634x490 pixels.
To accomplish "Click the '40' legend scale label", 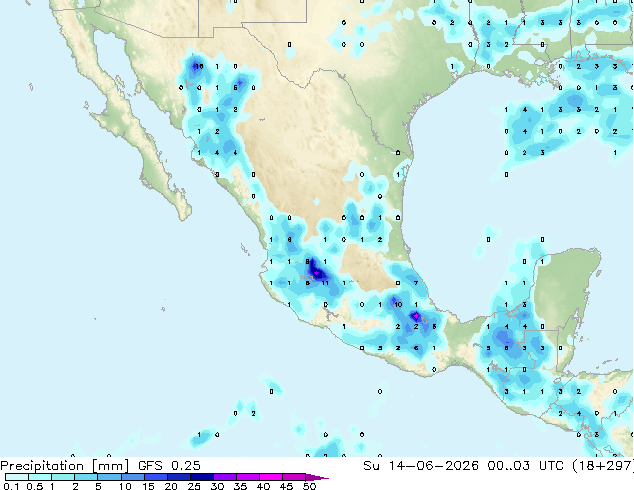I will [x=263, y=486].
